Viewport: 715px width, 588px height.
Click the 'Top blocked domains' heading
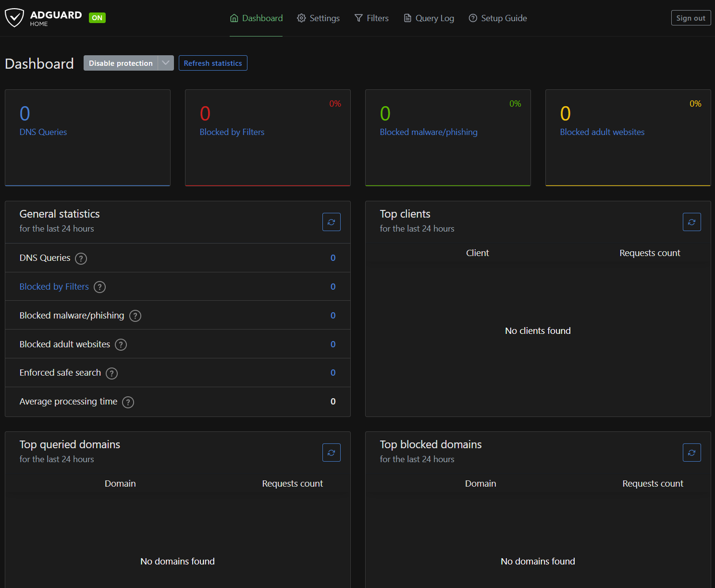pos(431,444)
